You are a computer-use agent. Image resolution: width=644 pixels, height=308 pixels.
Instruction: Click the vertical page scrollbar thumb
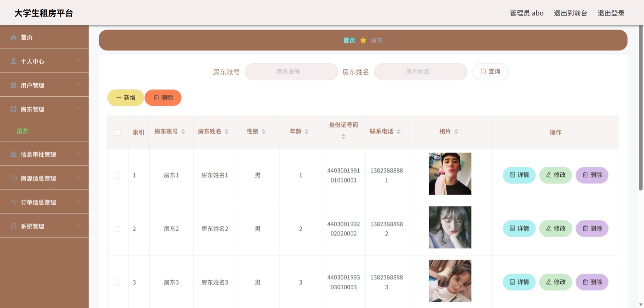(640, 108)
